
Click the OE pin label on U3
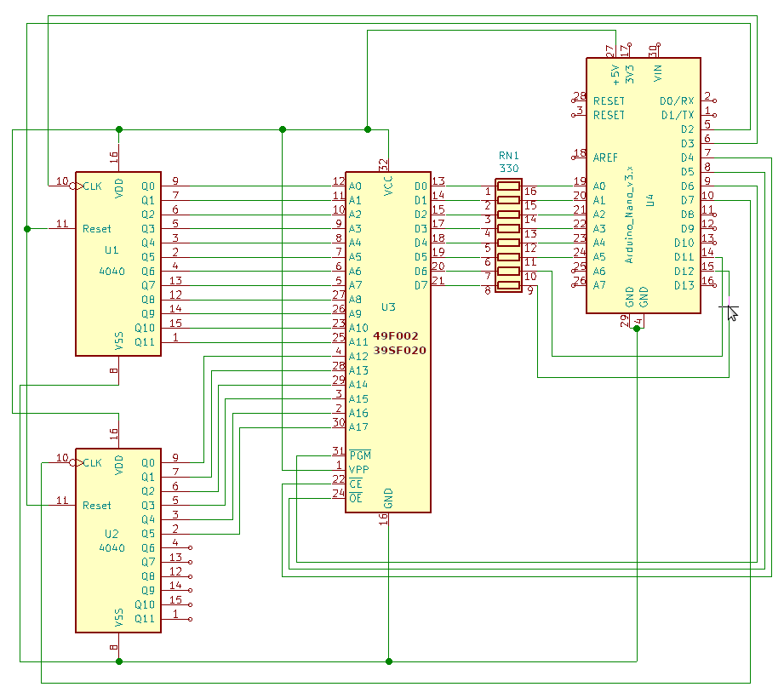[356, 498]
